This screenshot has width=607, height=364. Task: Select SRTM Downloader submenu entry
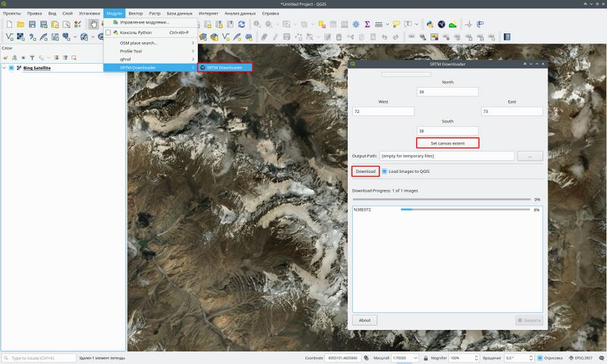225,67
